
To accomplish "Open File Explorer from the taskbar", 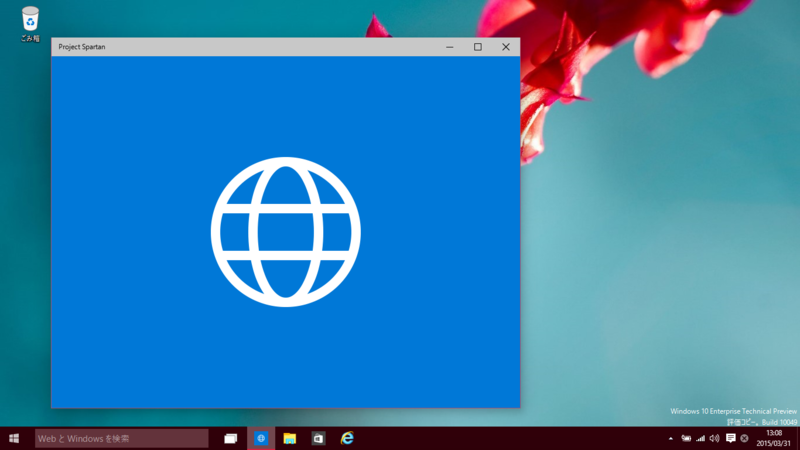I will (289, 438).
